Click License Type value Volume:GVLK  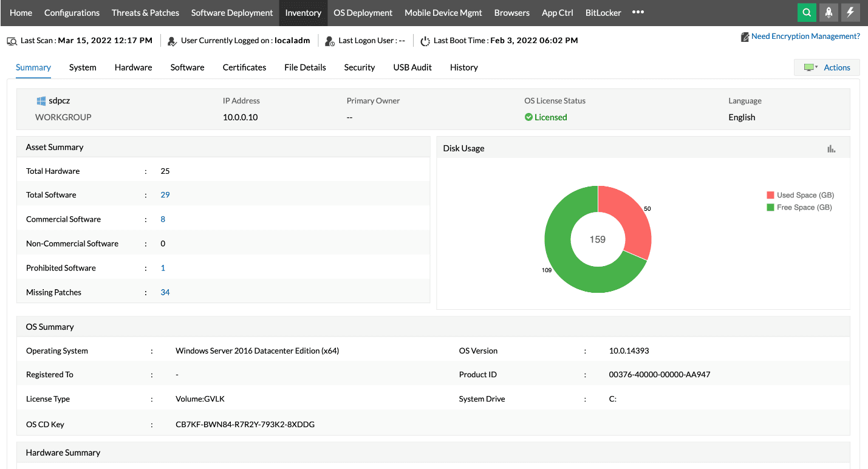tap(200, 399)
